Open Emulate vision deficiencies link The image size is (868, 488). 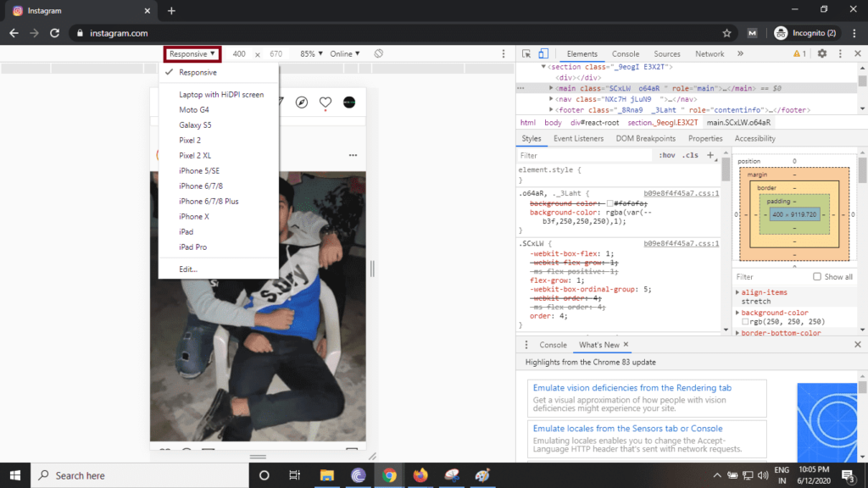(632, 388)
